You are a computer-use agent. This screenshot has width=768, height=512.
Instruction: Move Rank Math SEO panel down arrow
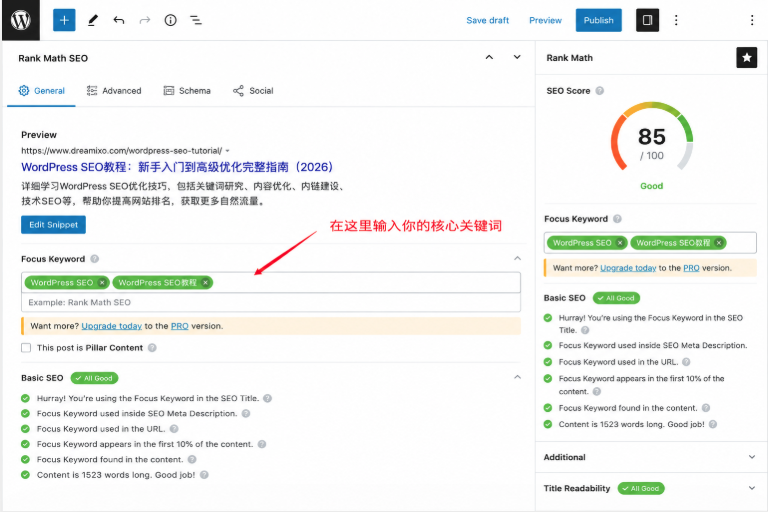517,57
